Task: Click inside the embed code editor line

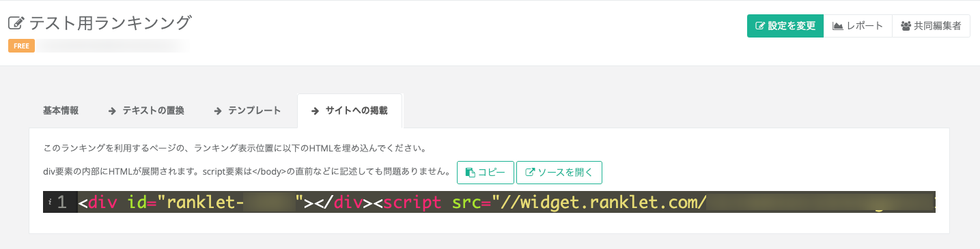Action: [x=505, y=202]
